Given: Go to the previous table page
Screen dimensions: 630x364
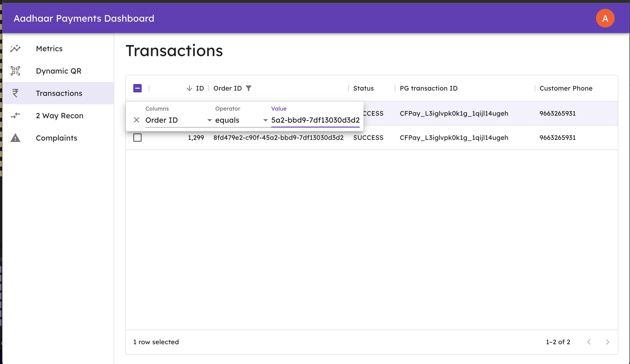Looking at the screenshot, I should [x=589, y=342].
